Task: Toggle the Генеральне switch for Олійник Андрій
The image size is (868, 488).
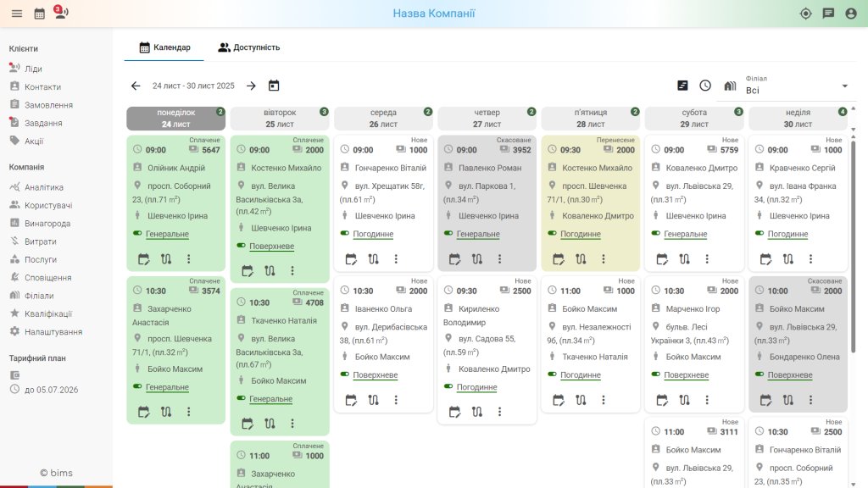Action: point(137,233)
